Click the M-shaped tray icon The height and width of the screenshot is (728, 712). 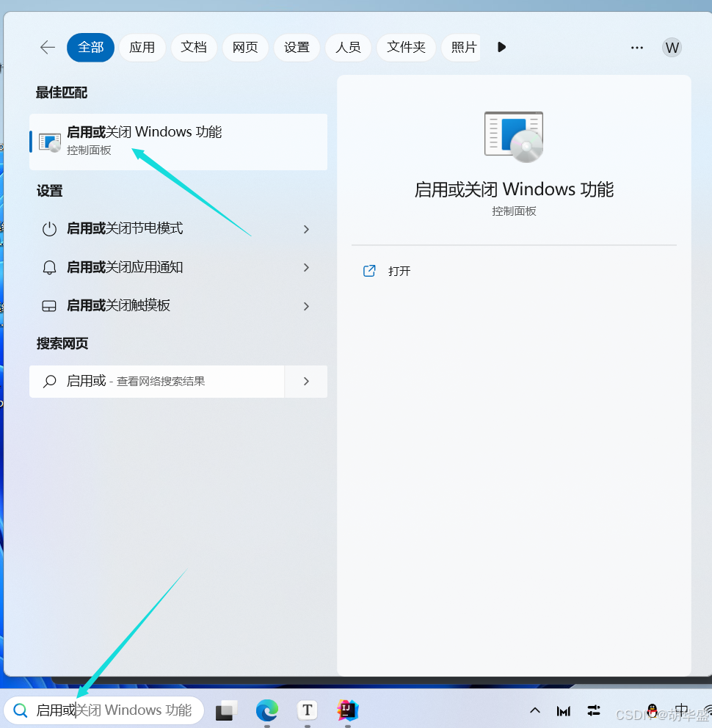point(564,711)
